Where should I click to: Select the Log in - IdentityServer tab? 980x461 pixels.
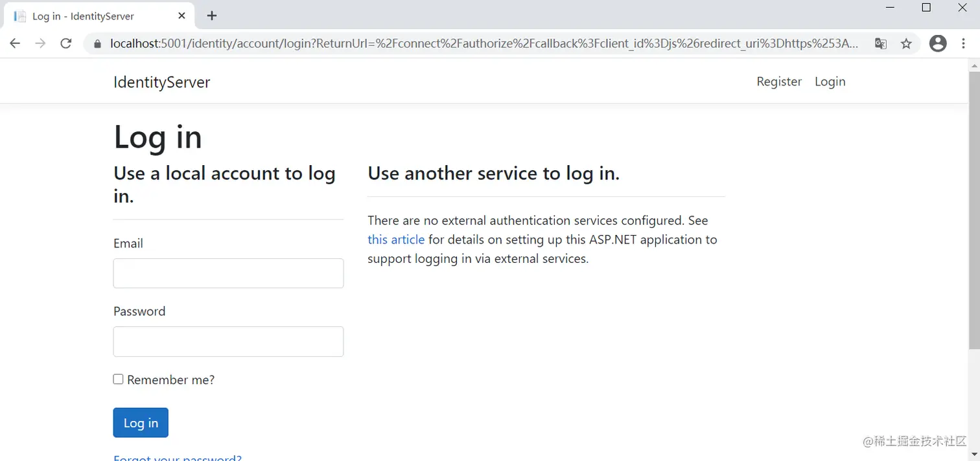[x=97, y=16]
